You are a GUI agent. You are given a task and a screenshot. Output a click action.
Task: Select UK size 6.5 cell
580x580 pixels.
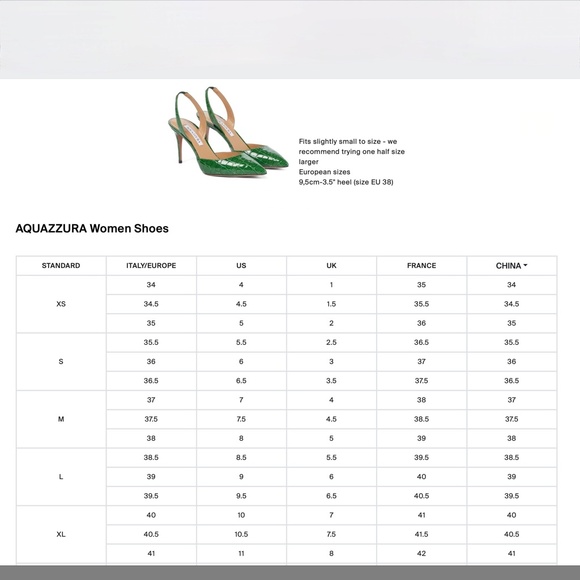pyautogui.click(x=331, y=496)
